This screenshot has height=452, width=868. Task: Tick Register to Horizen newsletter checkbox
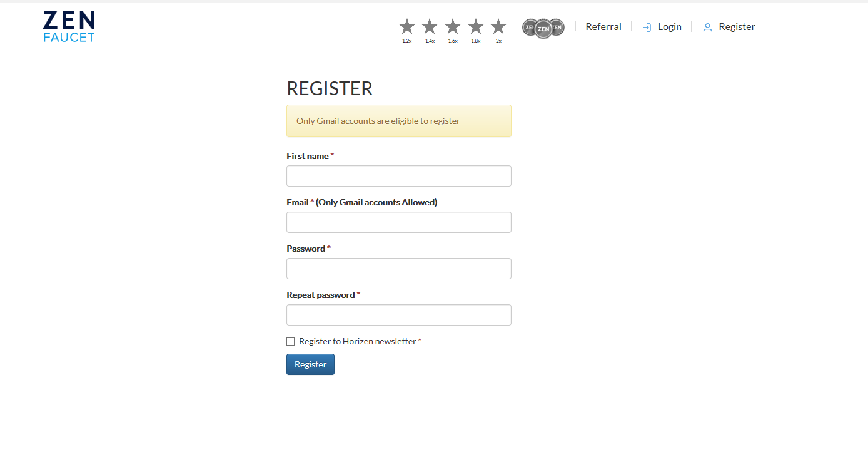pyautogui.click(x=290, y=341)
